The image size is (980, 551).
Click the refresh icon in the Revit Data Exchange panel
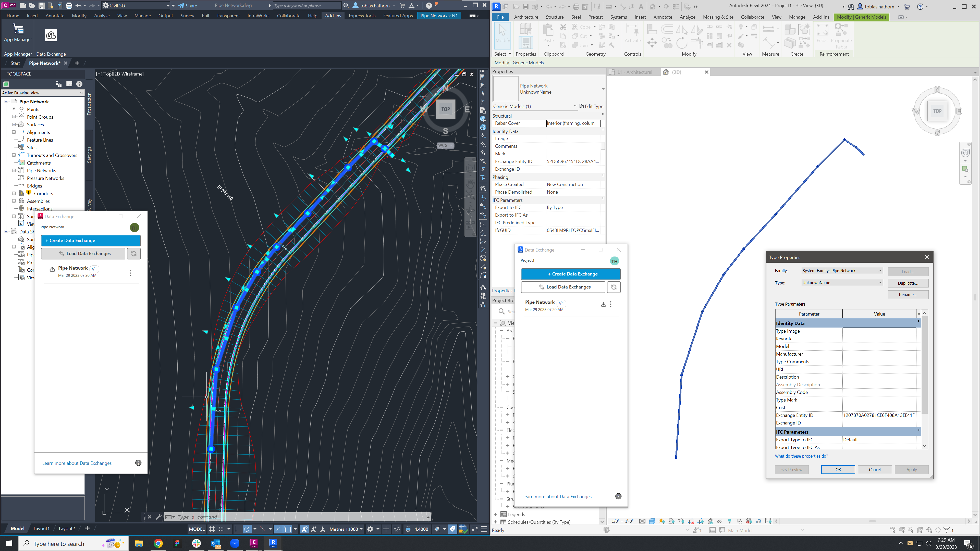pos(613,287)
